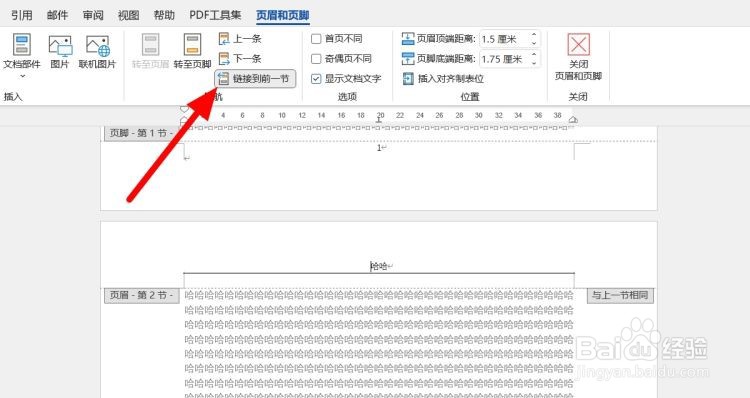Click the 页眉顶端距离 header distance icon
The width and height of the screenshot is (750, 398).
[408, 39]
